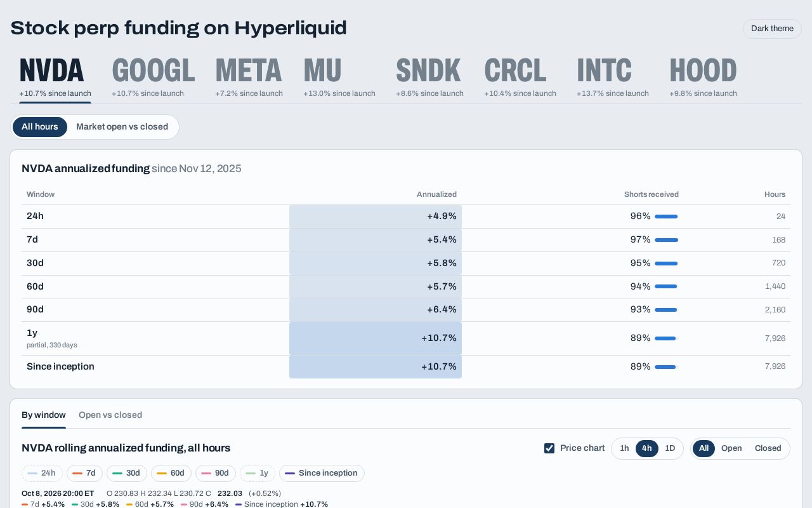Viewport: 812px width, 508px height.
Task: Set chart interval to 1h
Action: coord(624,448)
